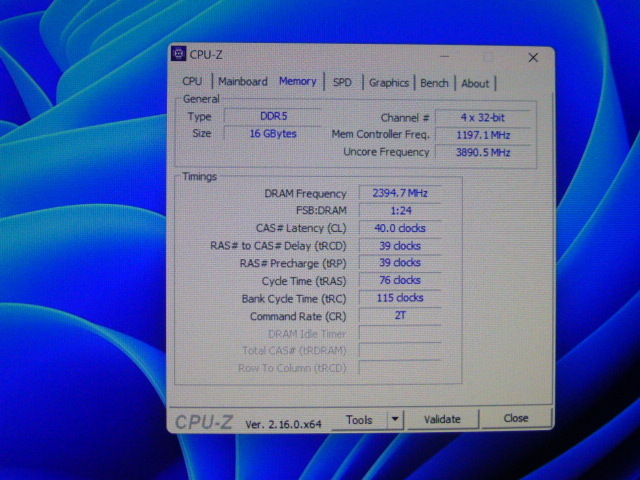Select the 76 clocks tRAS value
Image resolution: width=640 pixels, height=480 pixels.
pyautogui.click(x=400, y=280)
